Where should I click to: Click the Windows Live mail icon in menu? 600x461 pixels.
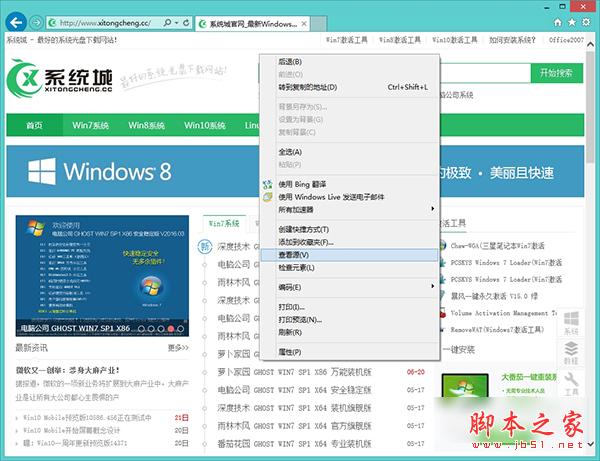(x=267, y=197)
